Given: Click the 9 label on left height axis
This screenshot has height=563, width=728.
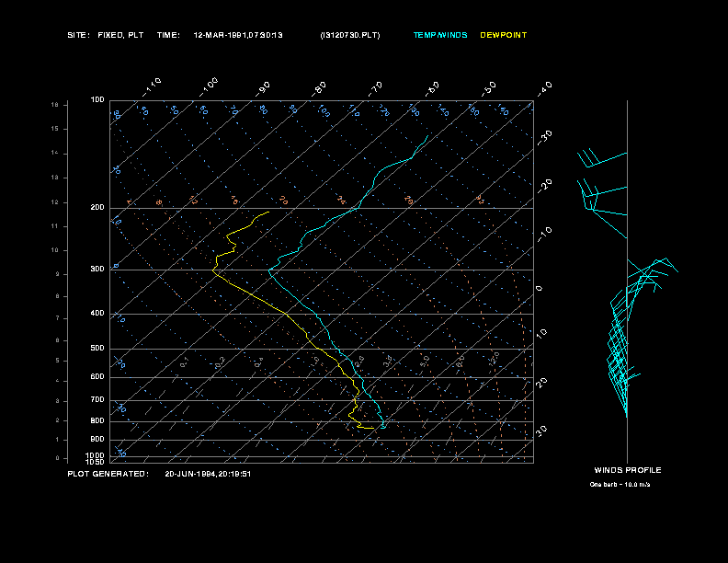Looking at the screenshot, I should pyautogui.click(x=58, y=274).
